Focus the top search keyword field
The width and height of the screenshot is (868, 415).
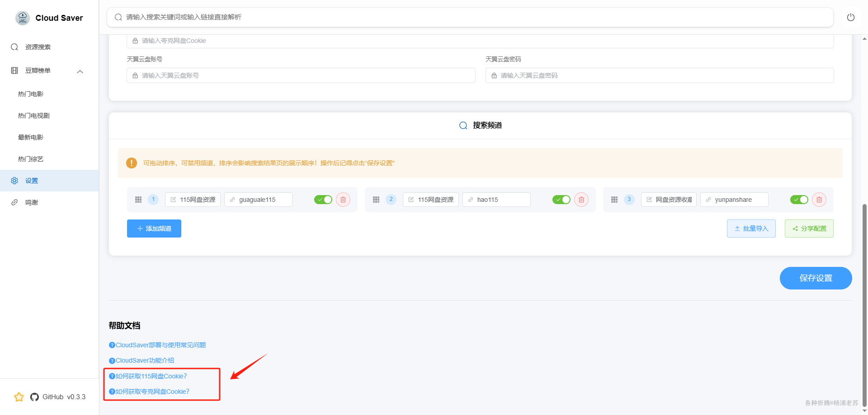pos(470,17)
